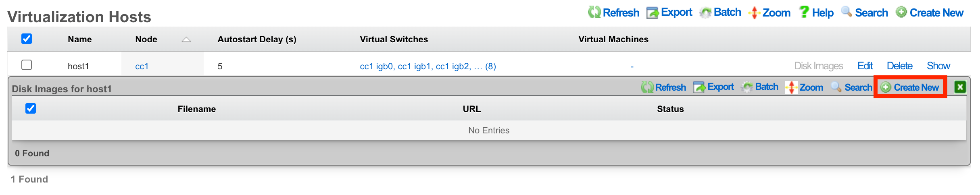Click the sort arrow next to Node column
Viewport: 980px width, 195px height.
[186, 39]
